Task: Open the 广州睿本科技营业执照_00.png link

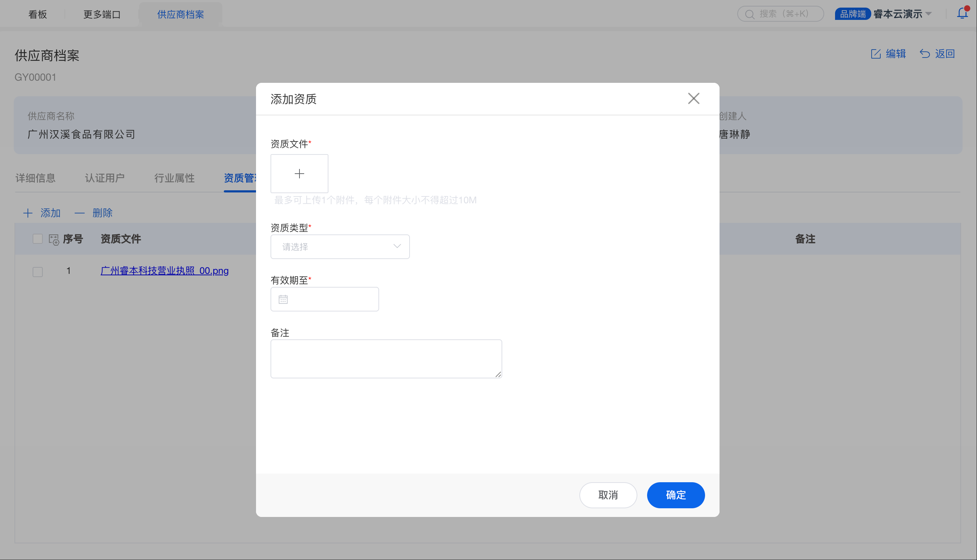Action: coord(164,270)
